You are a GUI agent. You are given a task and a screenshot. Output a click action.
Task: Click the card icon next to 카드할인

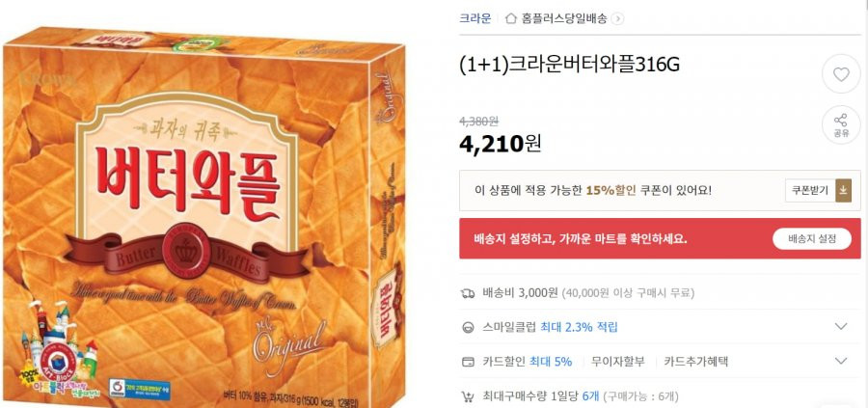click(x=468, y=362)
